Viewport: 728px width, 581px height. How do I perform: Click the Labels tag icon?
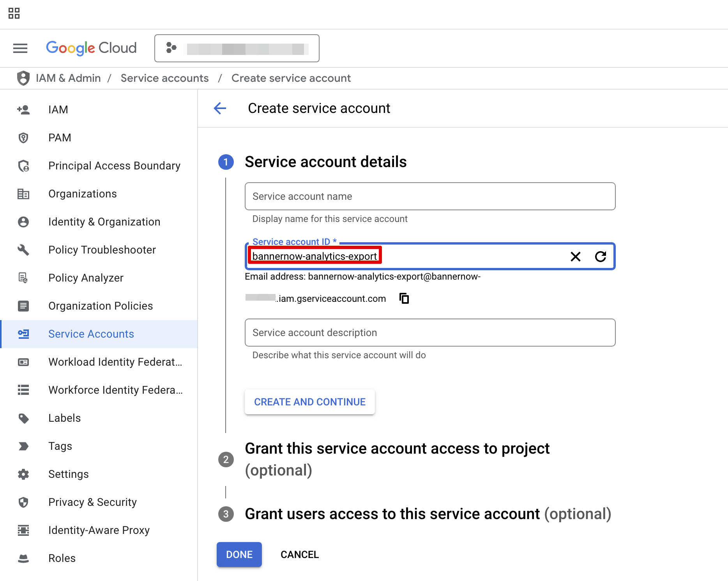[23, 418]
